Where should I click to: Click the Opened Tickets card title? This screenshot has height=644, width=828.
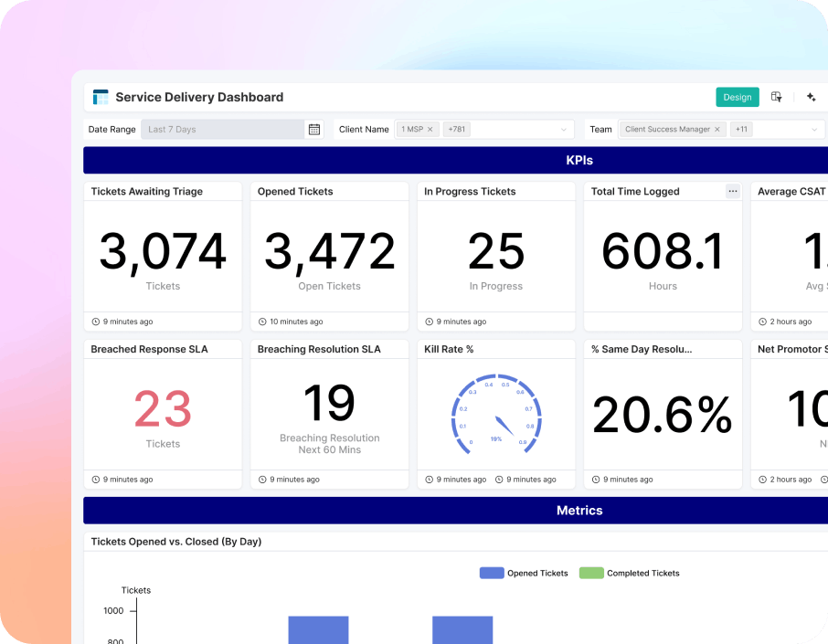tap(295, 192)
